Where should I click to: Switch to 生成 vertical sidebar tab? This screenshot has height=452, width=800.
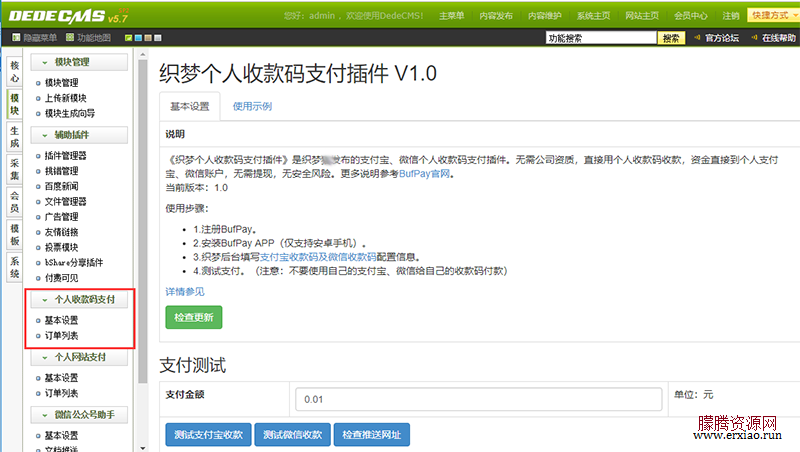pyautogui.click(x=15, y=137)
